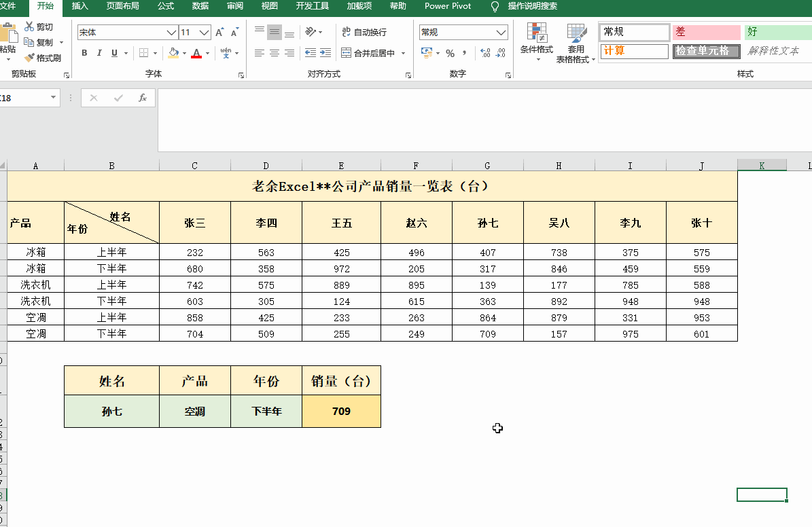The image size is (812, 527).
Task: Switch to the 插入 (Insert) tab
Action: click(80, 6)
